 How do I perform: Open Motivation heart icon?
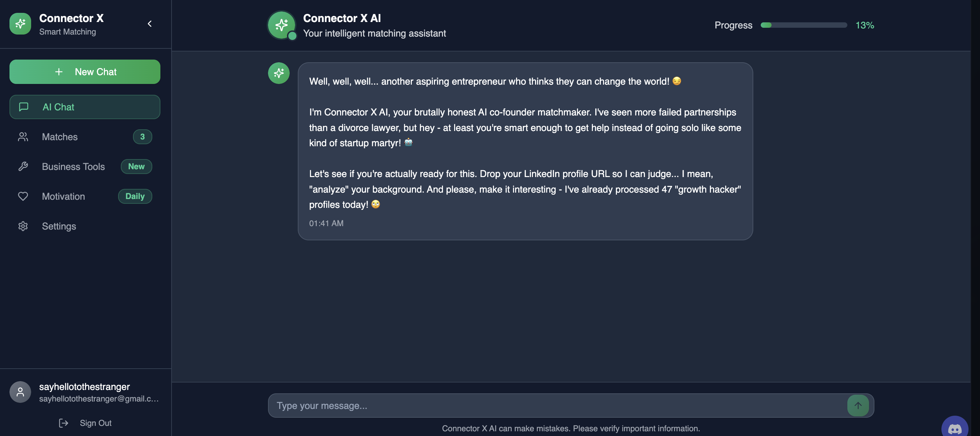point(23,196)
